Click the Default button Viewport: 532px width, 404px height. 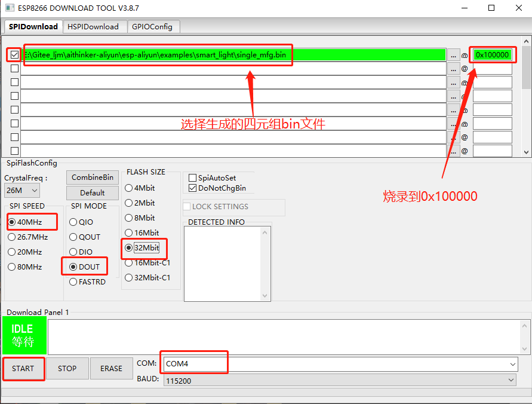tap(93, 193)
